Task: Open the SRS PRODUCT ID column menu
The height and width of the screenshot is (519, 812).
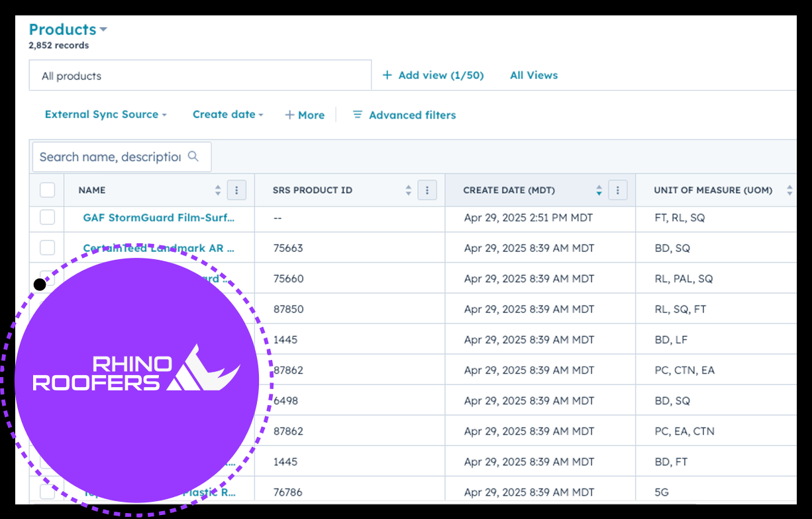Action: [x=427, y=190]
